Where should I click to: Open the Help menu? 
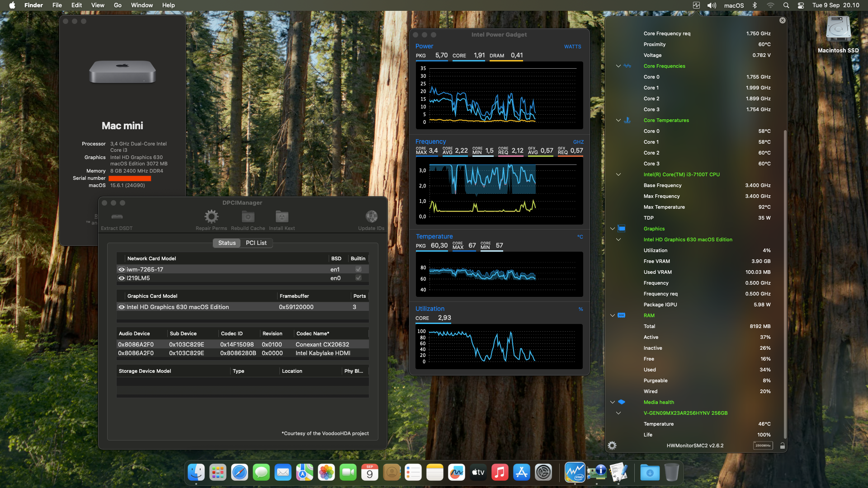(169, 5)
